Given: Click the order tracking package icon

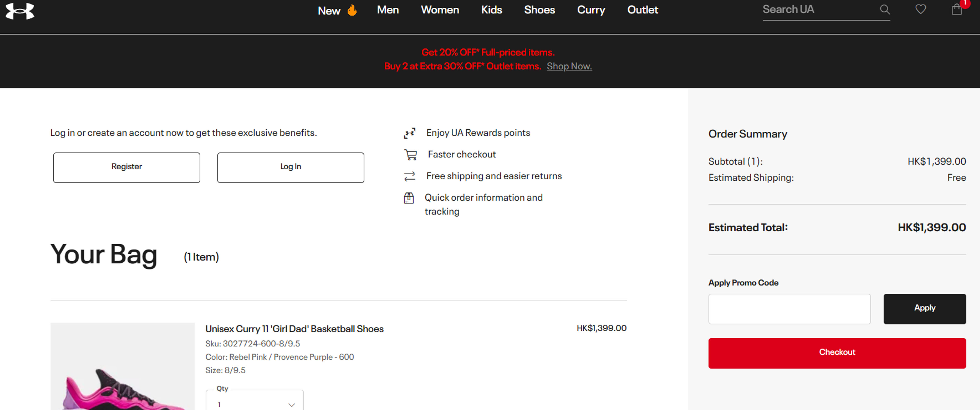Looking at the screenshot, I should [x=409, y=198].
